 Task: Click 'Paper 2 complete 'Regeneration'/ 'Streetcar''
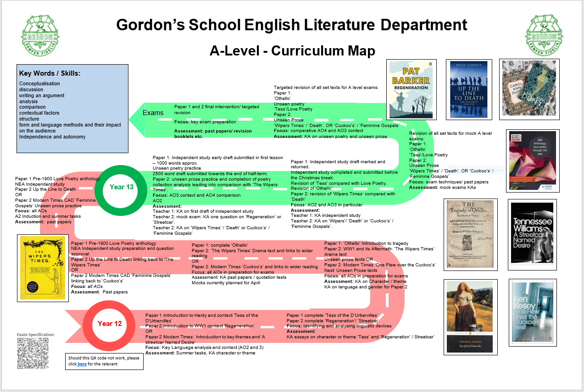pyautogui.click(x=333, y=321)
